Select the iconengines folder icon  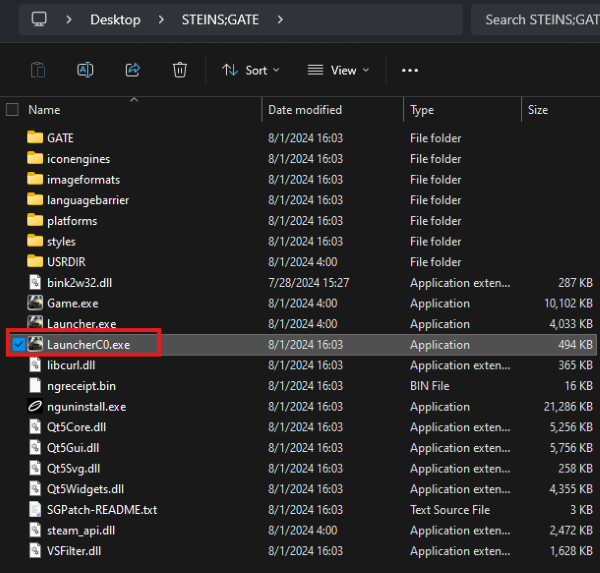tap(35, 158)
